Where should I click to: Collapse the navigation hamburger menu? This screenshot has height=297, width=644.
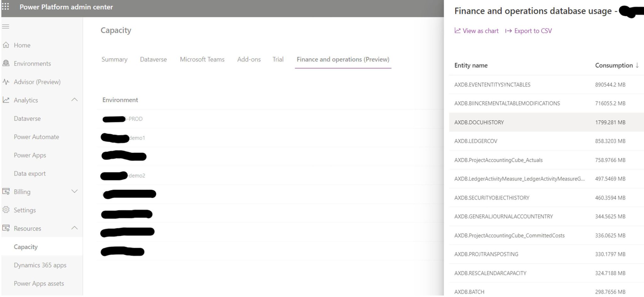click(x=6, y=26)
